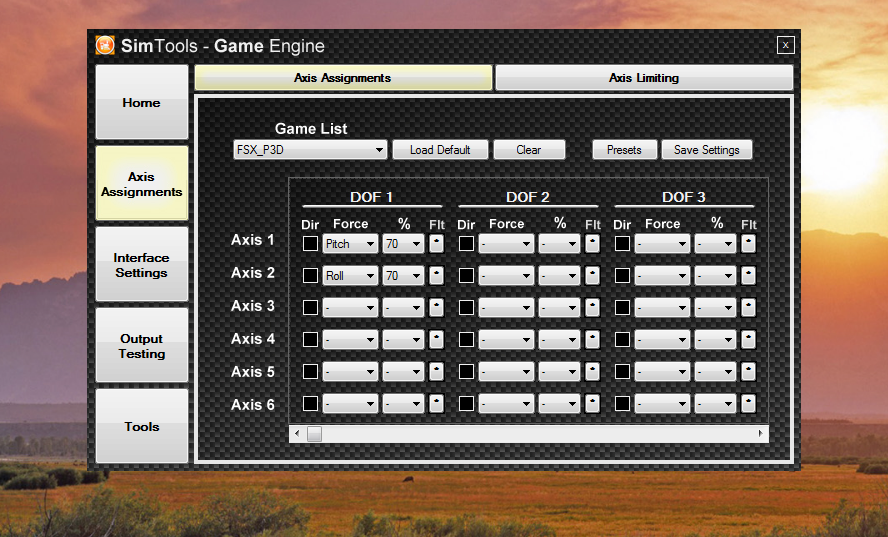Viewport: 888px width, 537px height.
Task: Select Axis Assignments sidebar button
Action: click(142, 184)
